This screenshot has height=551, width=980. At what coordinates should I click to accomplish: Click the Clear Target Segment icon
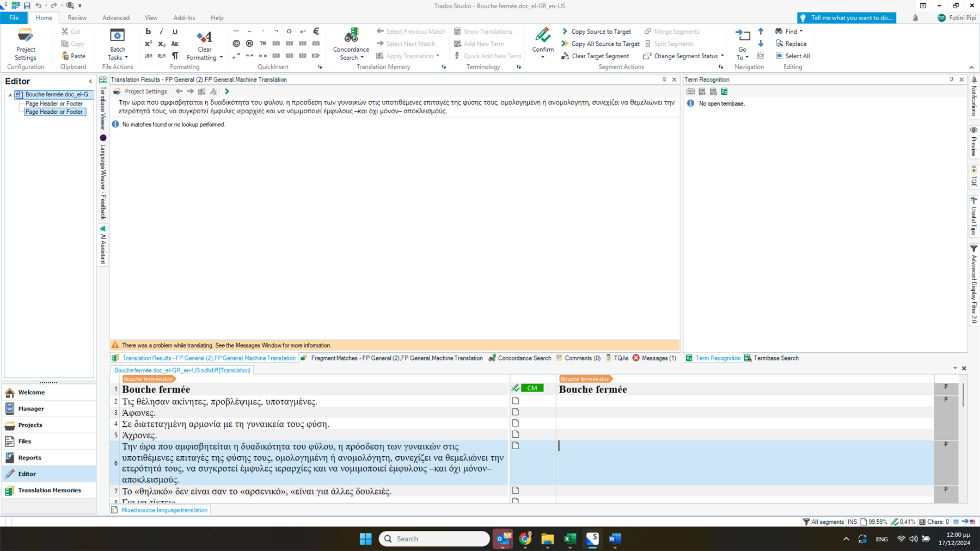coord(565,56)
